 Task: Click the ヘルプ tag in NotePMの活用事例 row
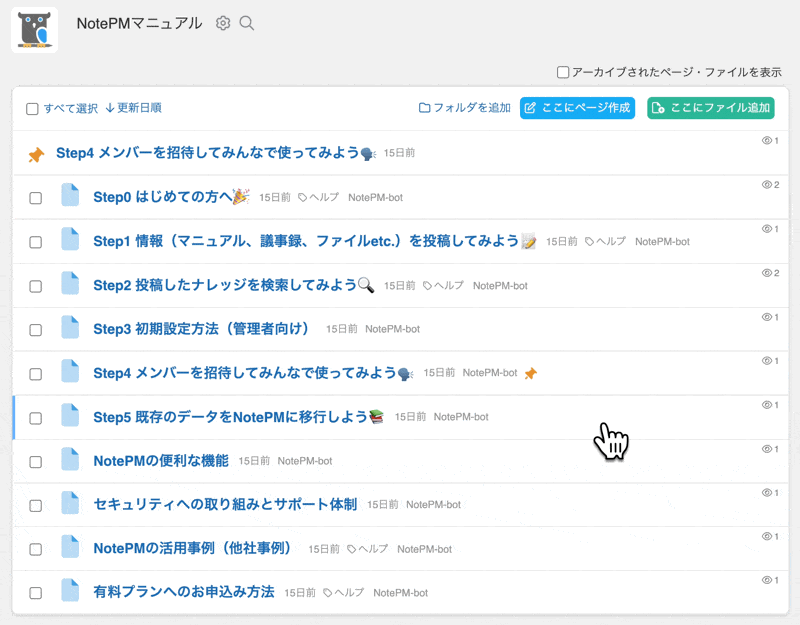pyautogui.click(x=367, y=549)
